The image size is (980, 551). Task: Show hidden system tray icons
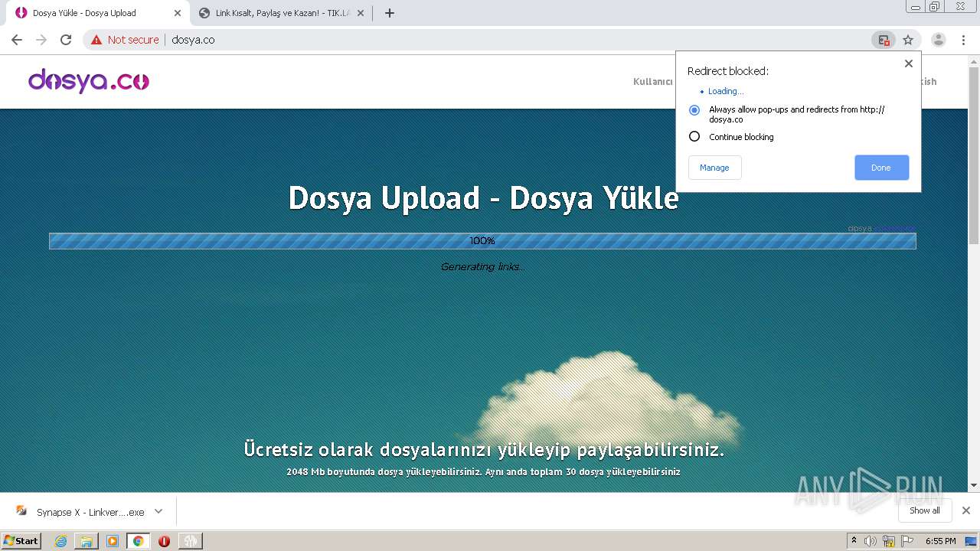click(x=854, y=541)
